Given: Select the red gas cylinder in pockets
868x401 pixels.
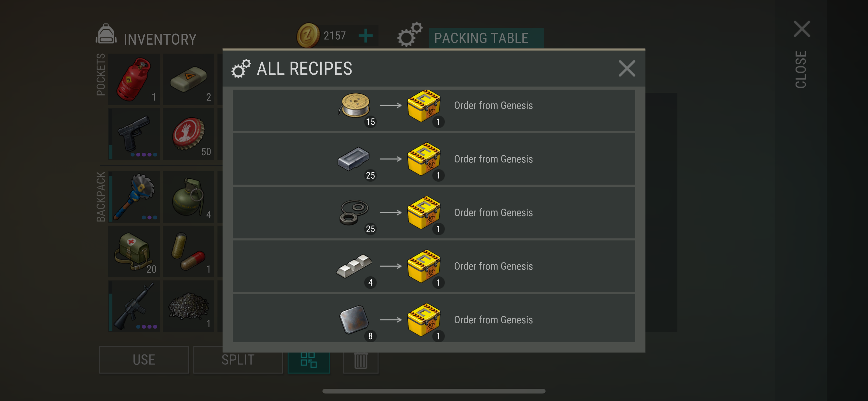Looking at the screenshot, I should tap(134, 79).
